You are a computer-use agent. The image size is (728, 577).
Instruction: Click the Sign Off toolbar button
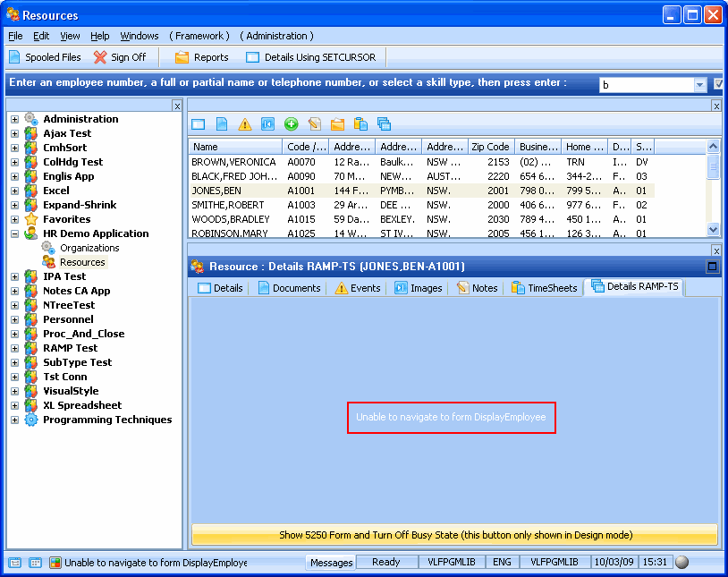[x=120, y=57]
